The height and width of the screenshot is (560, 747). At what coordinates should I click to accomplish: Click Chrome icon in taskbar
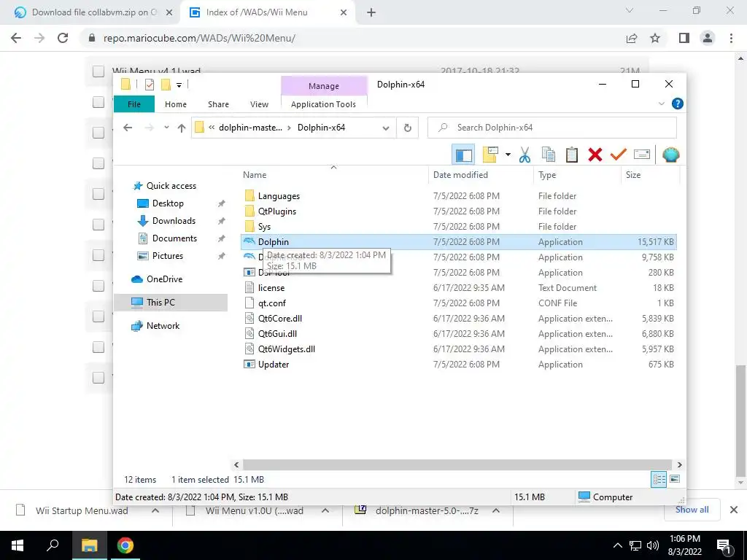click(x=125, y=545)
